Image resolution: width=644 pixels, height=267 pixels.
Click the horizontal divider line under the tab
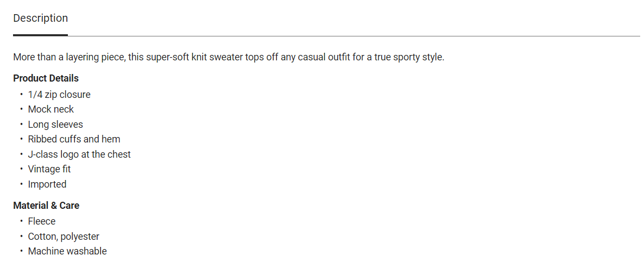pos(353,36)
